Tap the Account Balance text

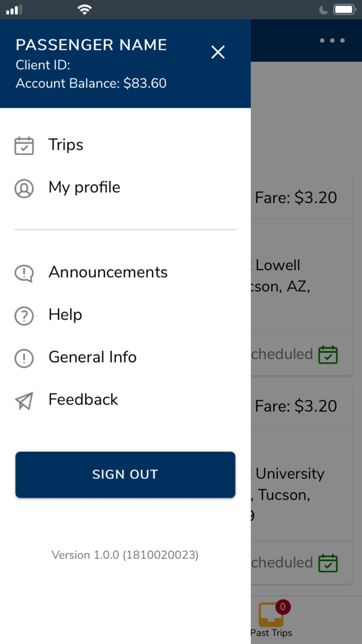pos(91,83)
